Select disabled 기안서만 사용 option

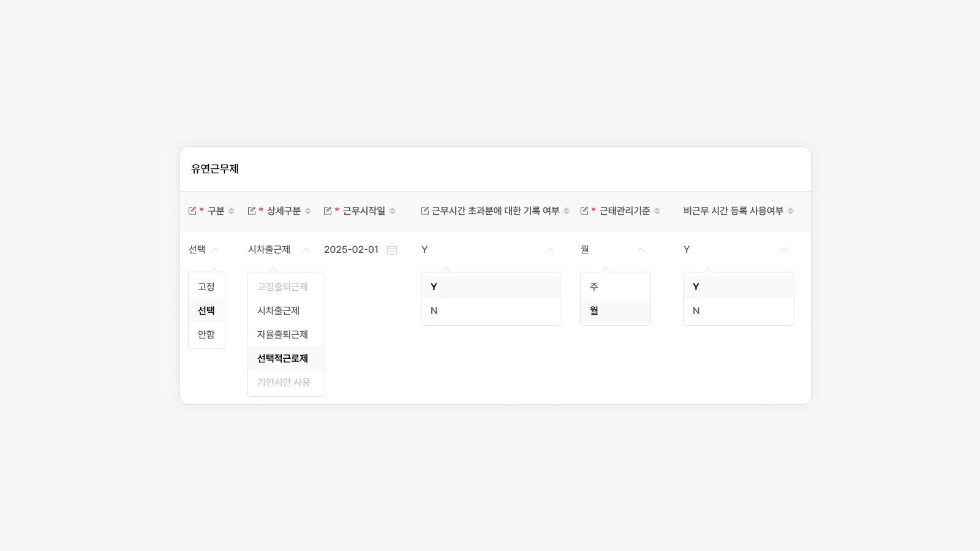coord(286,382)
